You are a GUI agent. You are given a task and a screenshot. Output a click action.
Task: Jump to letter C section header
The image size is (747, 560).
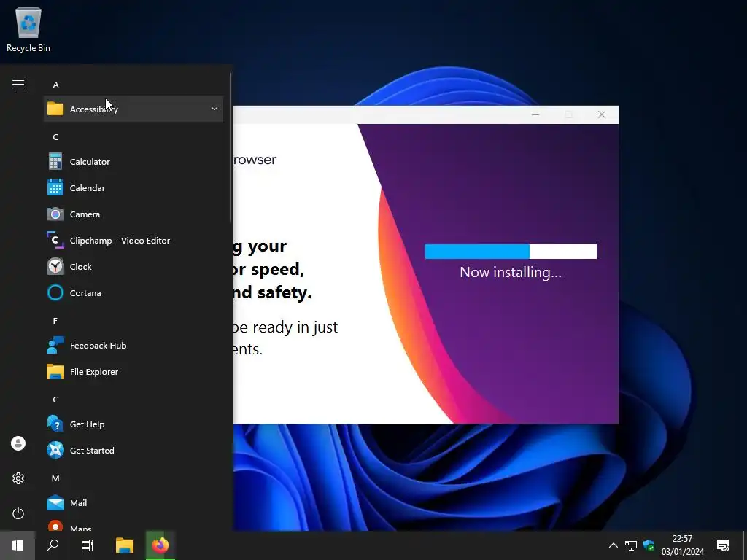coord(55,137)
